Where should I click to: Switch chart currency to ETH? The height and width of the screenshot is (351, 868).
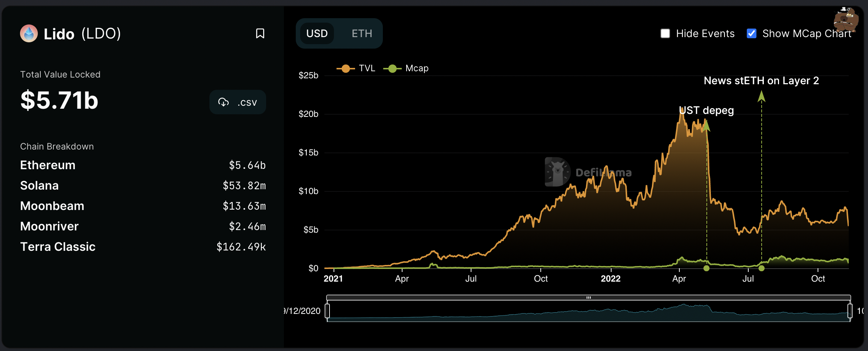362,33
